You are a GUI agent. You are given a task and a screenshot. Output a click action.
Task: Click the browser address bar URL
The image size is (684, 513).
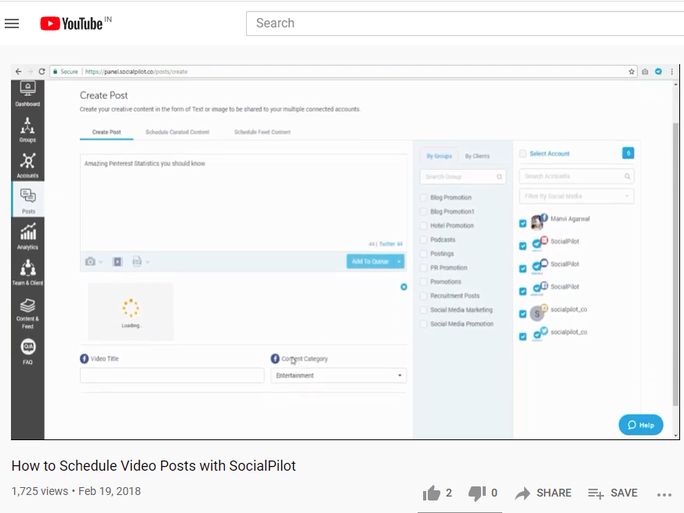(136, 72)
